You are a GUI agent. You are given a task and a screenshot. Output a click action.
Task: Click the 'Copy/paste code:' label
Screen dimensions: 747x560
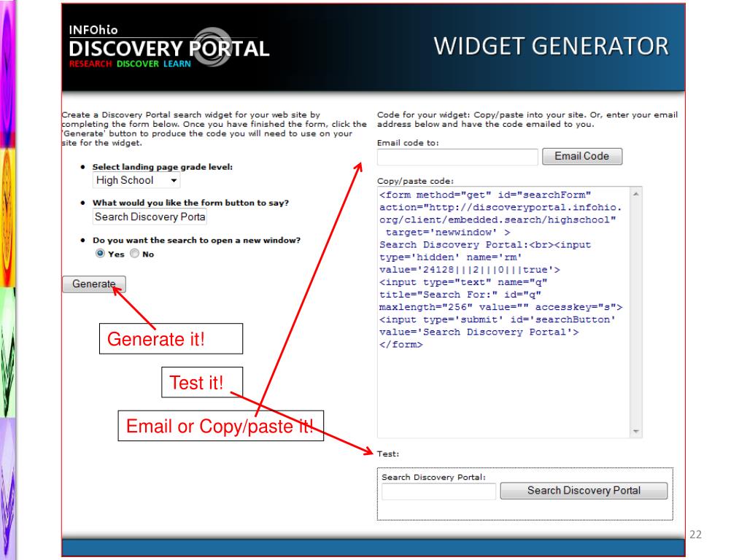point(415,181)
